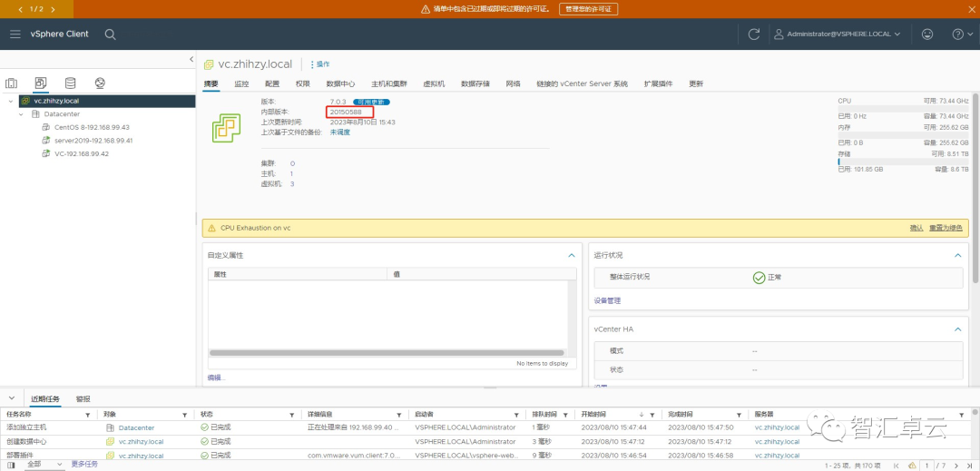Image resolution: width=980 pixels, height=471 pixels.
Task: Open the 网络 tab
Action: click(513, 83)
